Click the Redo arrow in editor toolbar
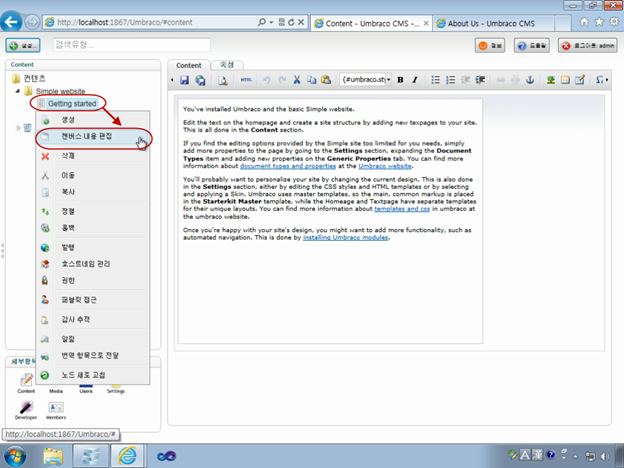The image size is (624, 468). coord(282,80)
